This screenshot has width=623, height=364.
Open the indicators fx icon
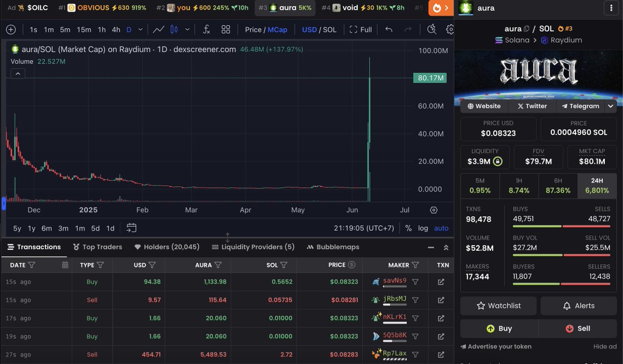point(206,30)
